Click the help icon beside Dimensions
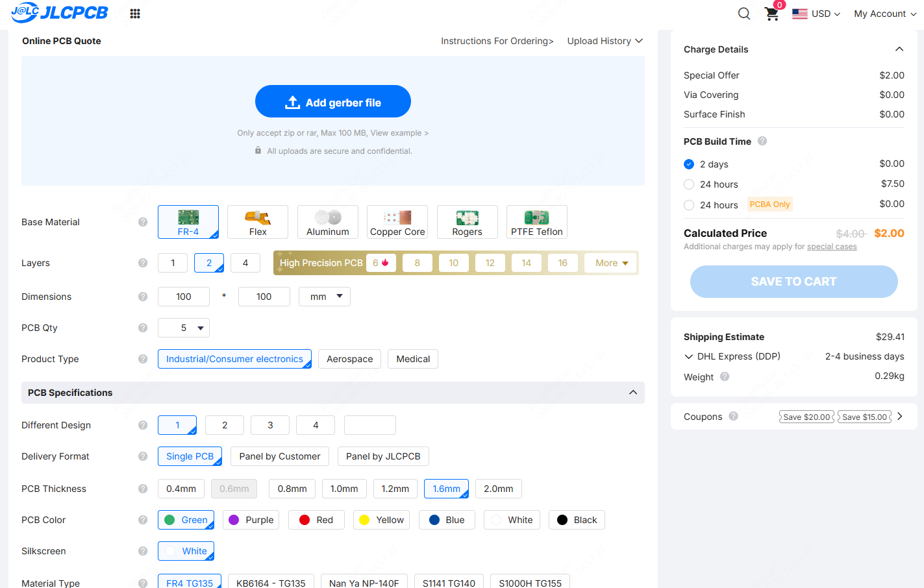The width and height of the screenshot is (924, 588). pos(143,297)
